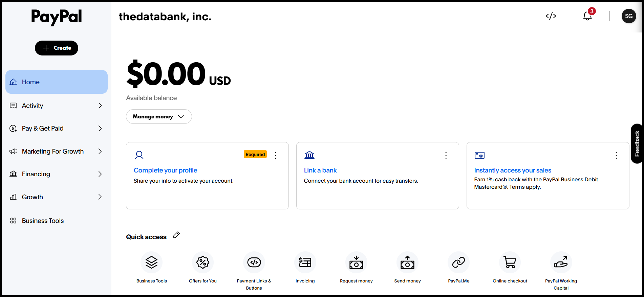Image resolution: width=644 pixels, height=297 pixels.
Task: Open the Online checkout cart icon
Action: coord(510,262)
